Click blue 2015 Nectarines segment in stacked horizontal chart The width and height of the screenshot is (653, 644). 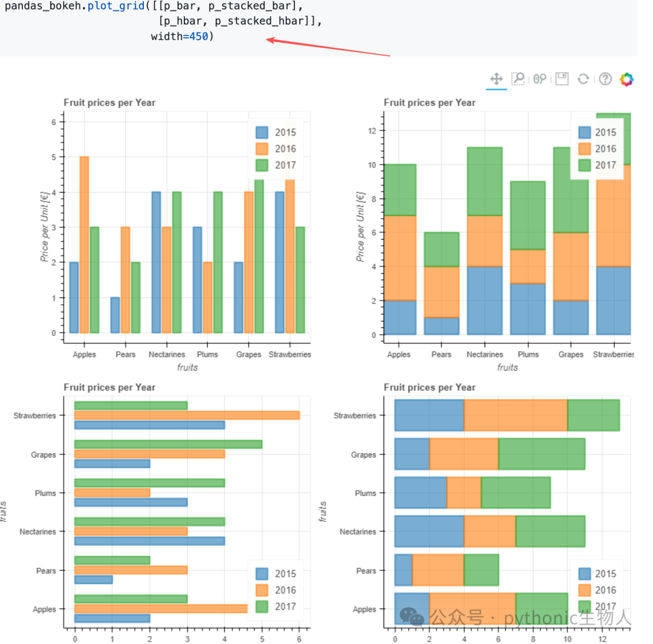[429, 532]
